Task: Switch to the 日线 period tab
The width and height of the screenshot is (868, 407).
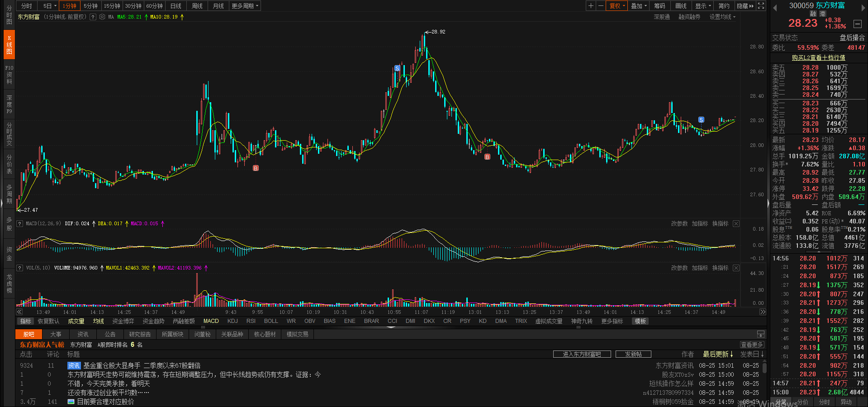Action: (175, 6)
